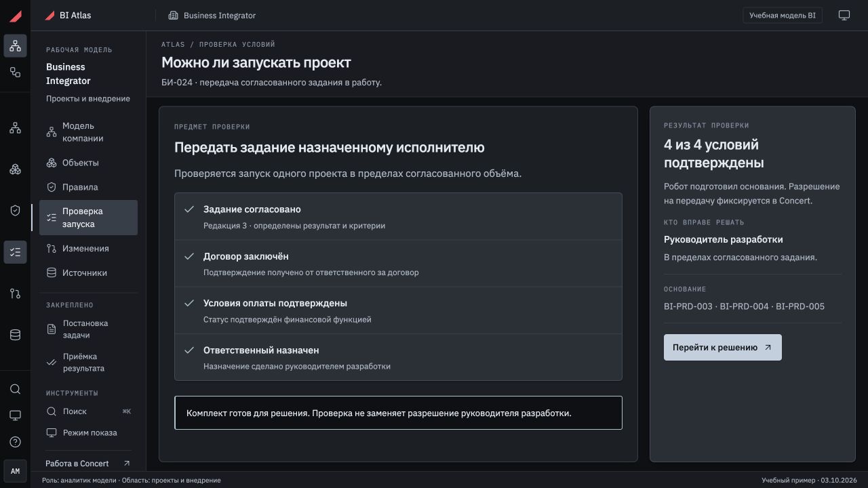Click the arrow icon next to Работа в Concert
Screen dimensions: 868x488
point(126,464)
